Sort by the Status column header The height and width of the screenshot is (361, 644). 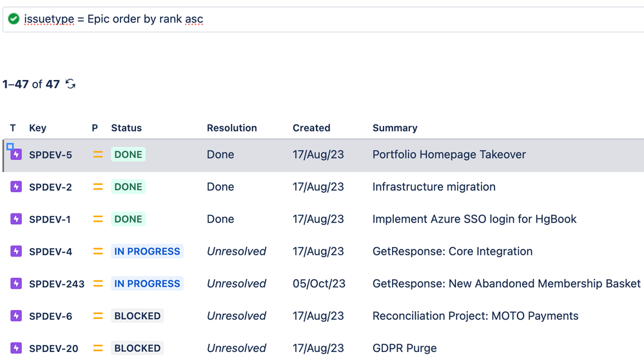[126, 128]
